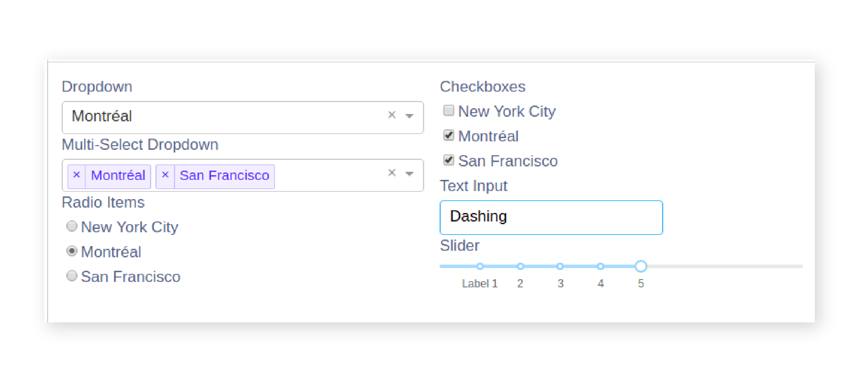Choose San Francisco radio item
The width and height of the screenshot is (868, 384).
pyautogui.click(x=72, y=276)
